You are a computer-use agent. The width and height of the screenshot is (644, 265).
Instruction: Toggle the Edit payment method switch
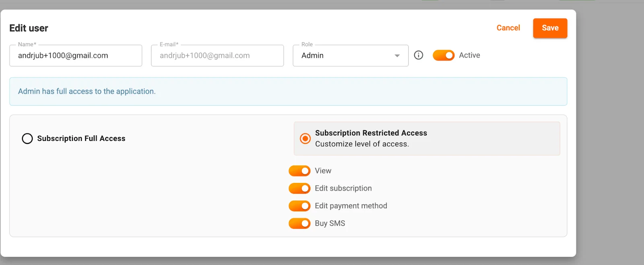(x=299, y=206)
